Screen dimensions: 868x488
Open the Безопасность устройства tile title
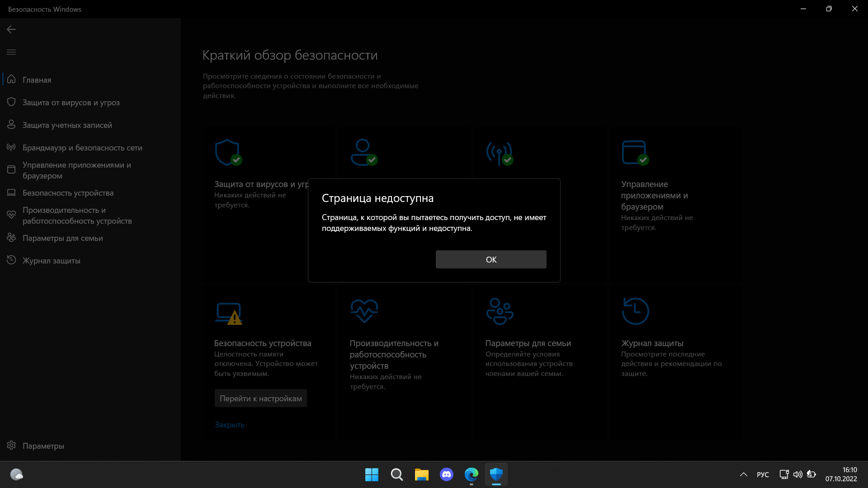263,343
